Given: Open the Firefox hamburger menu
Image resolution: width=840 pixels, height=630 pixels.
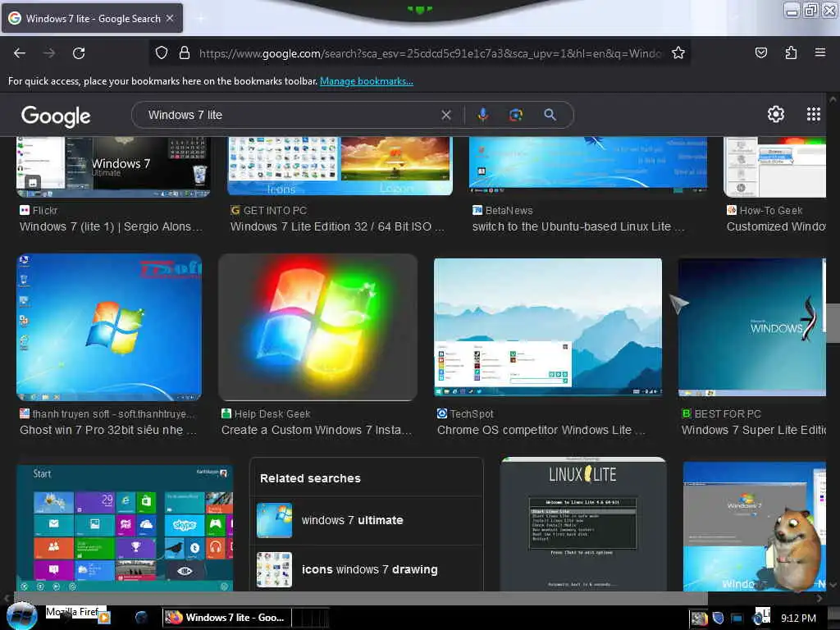Looking at the screenshot, I should [819, 52].
